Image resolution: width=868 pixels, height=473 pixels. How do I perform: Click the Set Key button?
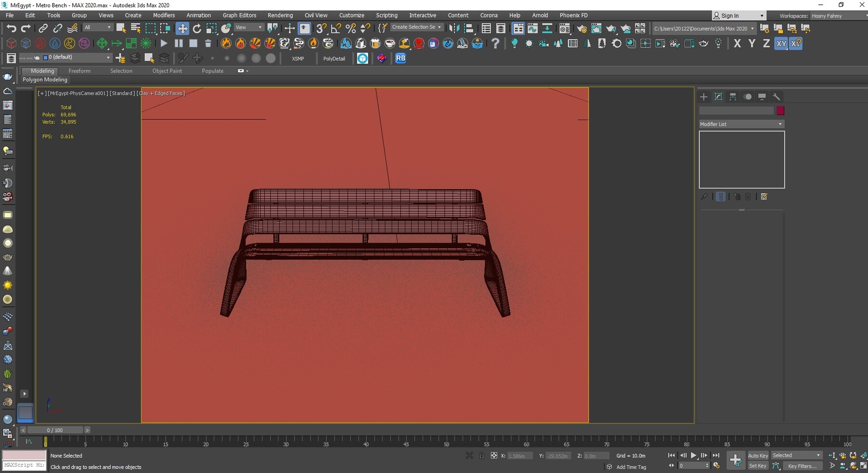758,466
